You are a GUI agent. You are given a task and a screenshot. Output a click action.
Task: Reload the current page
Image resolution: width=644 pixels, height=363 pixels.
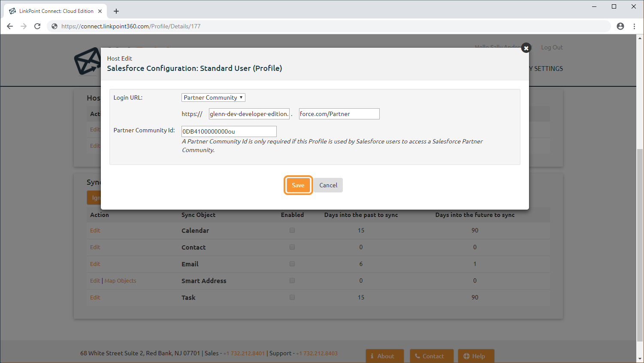[37, 26]
